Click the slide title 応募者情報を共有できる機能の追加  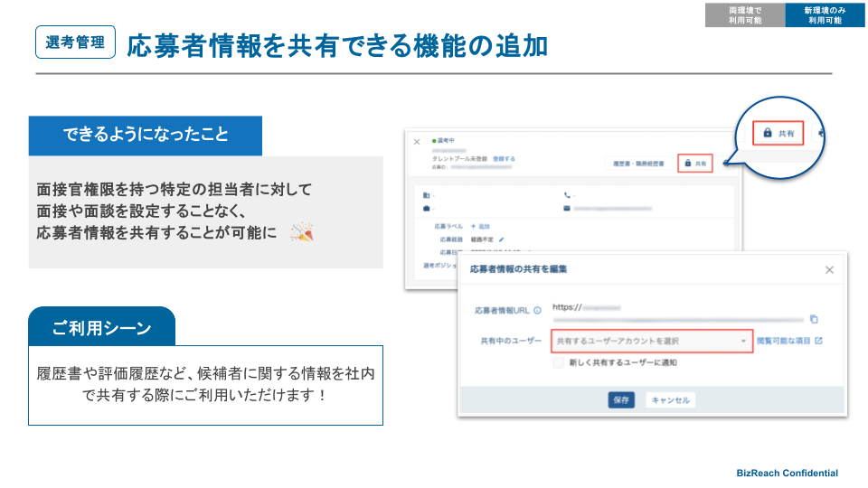337,46
